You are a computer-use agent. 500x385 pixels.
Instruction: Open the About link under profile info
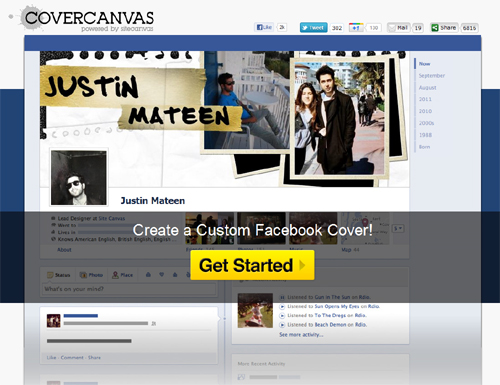(64, 250)
